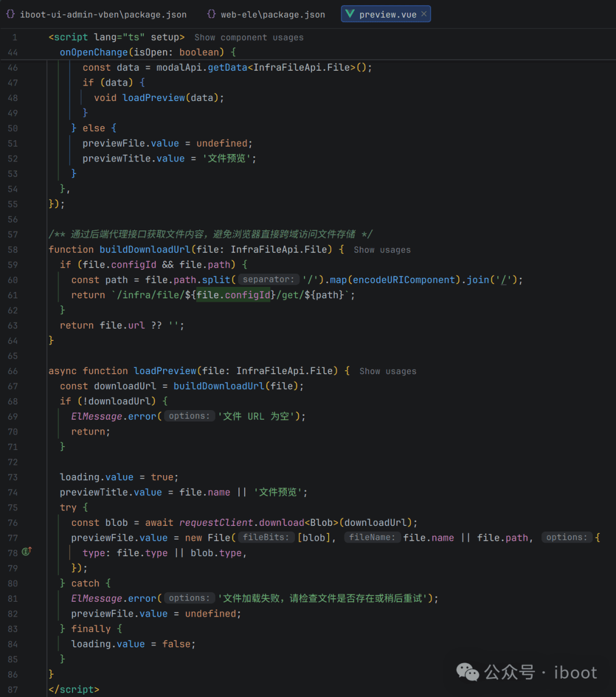The width and height of the screenshot is (616, 697).
Task: Click the buildDownloadUrl function name on line 58
Action: pyautogui.click(x=145, y=250)
